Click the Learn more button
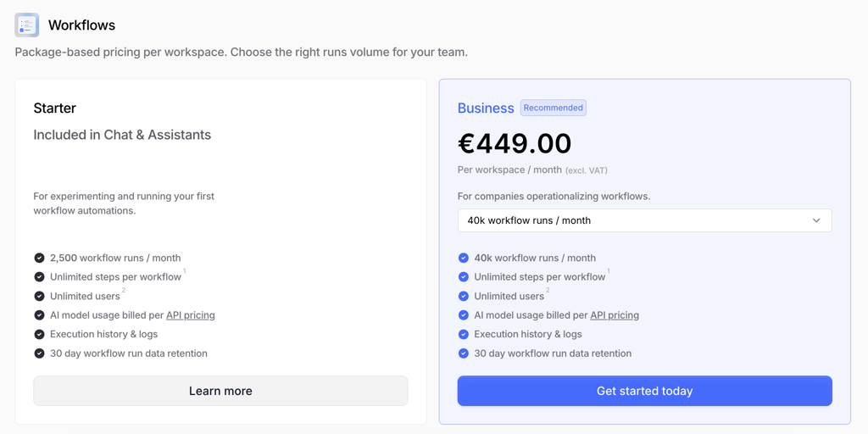The width and height of the screenshot is (868, 434). click(x=220, y=391)
